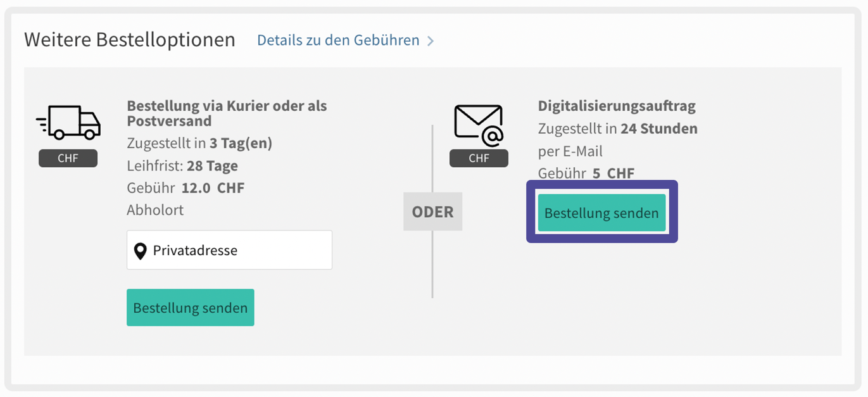The image size is (868, 397).
Task: Click the Leihfrist 28 Tage text
Action: click(182, 166)
